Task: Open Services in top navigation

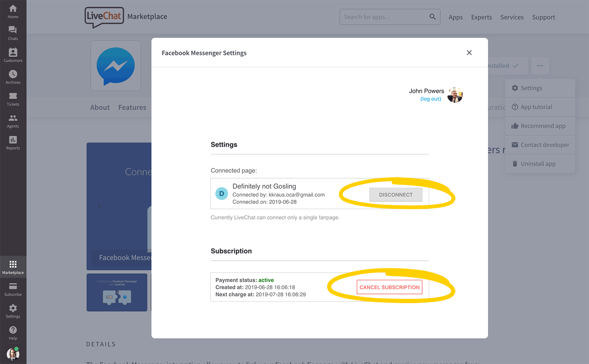Action: tap(512, 17)
